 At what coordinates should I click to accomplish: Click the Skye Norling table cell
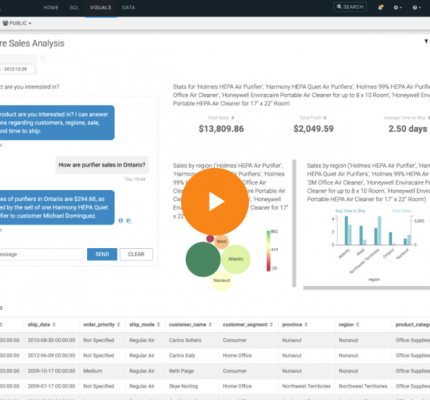tap(183, 386)
